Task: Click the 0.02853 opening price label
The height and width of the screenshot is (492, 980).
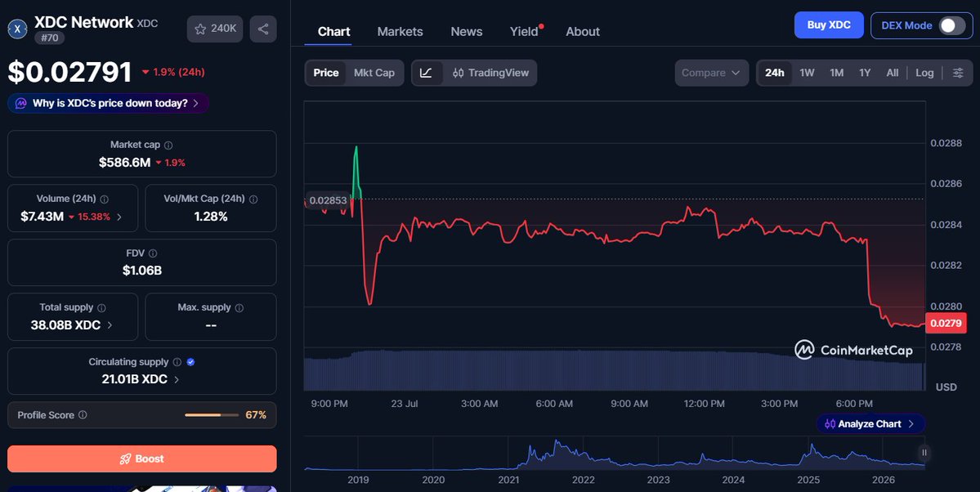Action: click(327, 201)
